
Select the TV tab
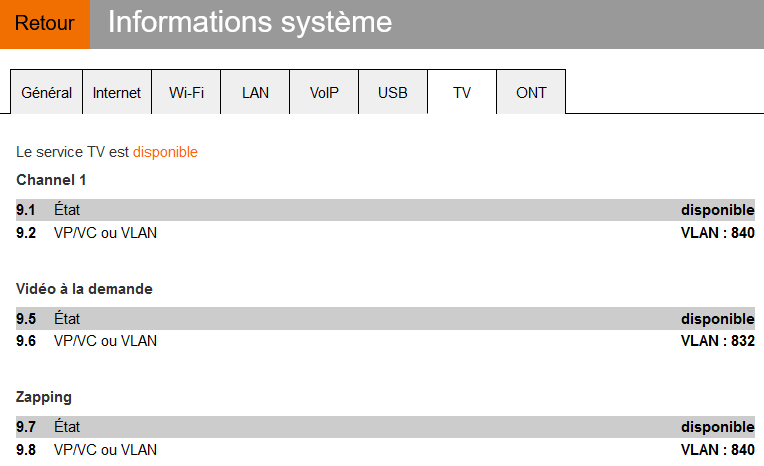click(x=462, y=92)
